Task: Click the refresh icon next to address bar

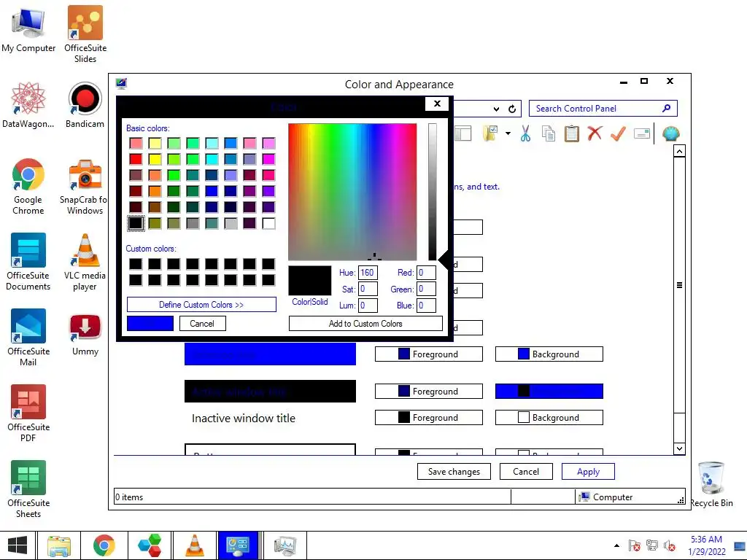Action: point(512,109)
